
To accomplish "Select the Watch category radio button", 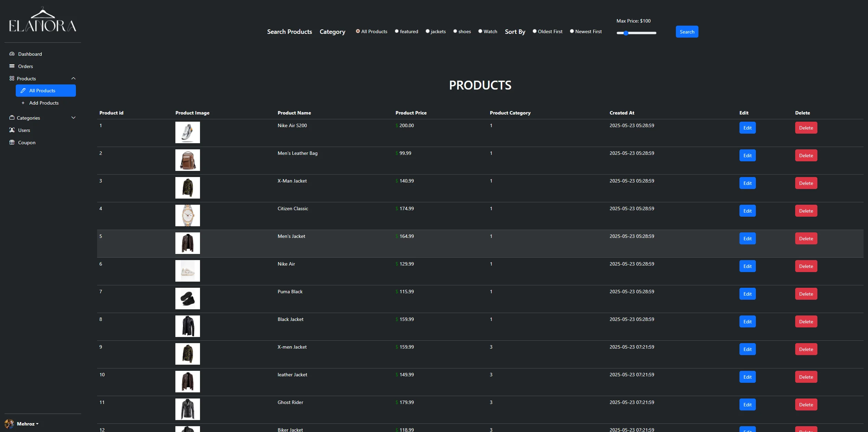I will click(480, 31).
